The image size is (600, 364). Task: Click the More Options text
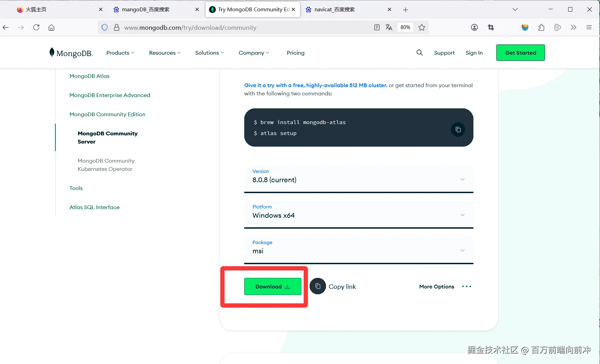pyautogui.click(x=437, y=286)
